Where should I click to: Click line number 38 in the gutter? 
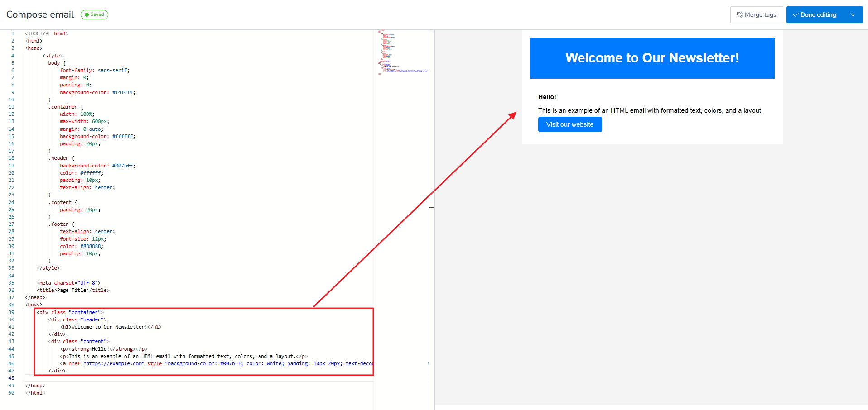[x=11, y=305]
